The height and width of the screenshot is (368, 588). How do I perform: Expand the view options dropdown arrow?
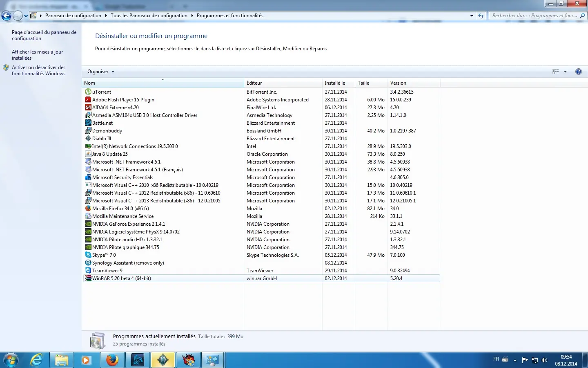pyautogui.click(x=566, y=72)
